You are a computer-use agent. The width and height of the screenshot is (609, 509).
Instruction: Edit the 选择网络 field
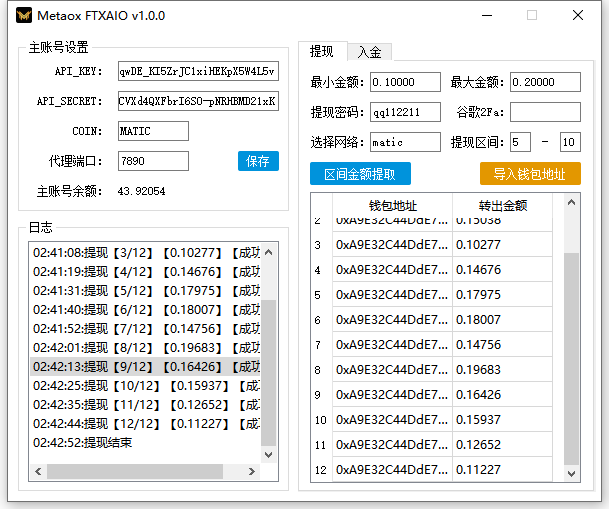tap(405, 142)
